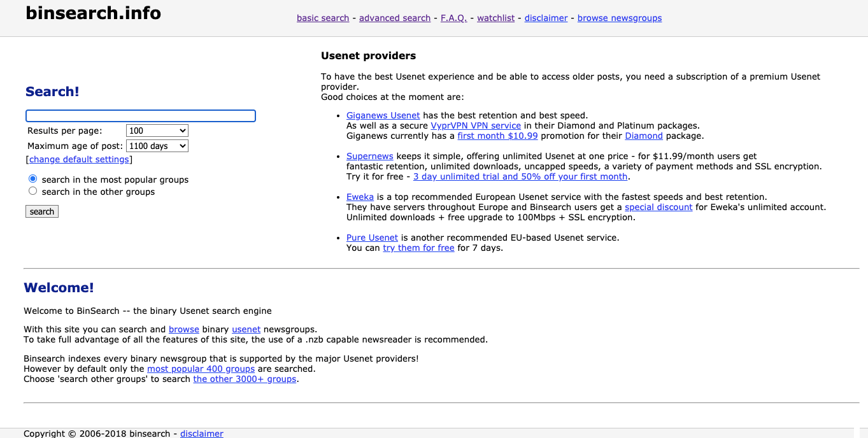This screenshot has height=438, width=868.
Task: Open the 'Results per page' dropdown
Action: coord(157,131)
